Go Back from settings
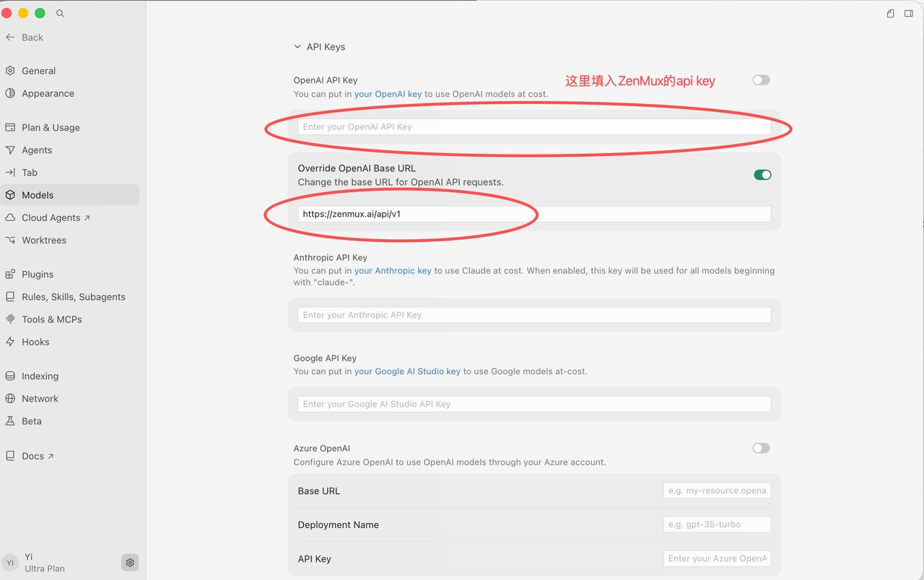Viewport: 924px width, 580px height. 32,38
